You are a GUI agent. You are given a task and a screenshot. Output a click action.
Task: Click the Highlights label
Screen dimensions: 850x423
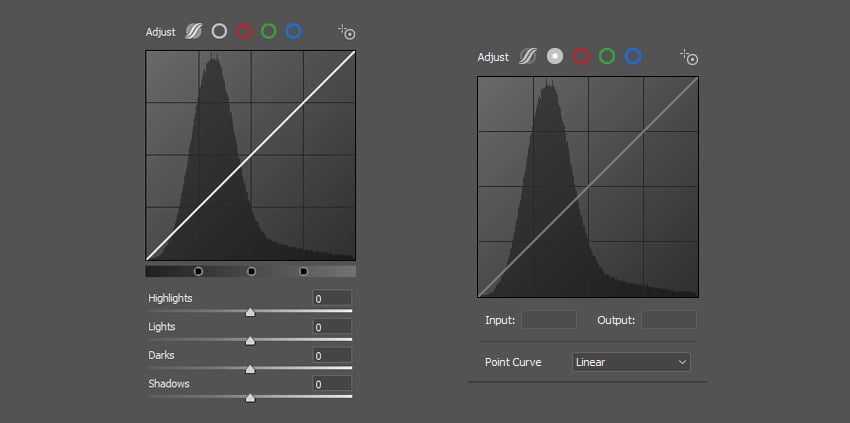pos(170,298)
